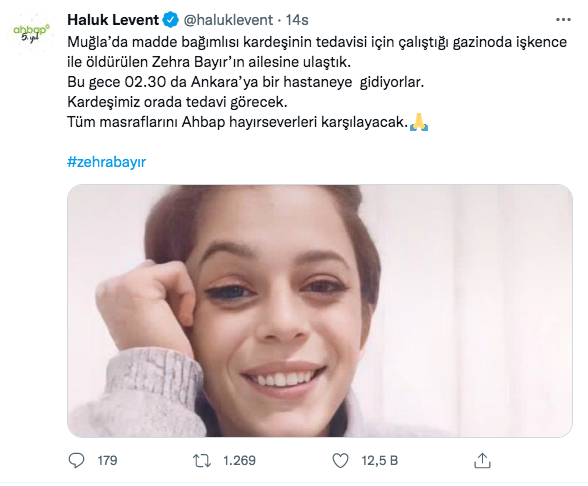Click the reply speech bubble icon
The width and height of the screenshot is (588, 486).
[76, 460]
